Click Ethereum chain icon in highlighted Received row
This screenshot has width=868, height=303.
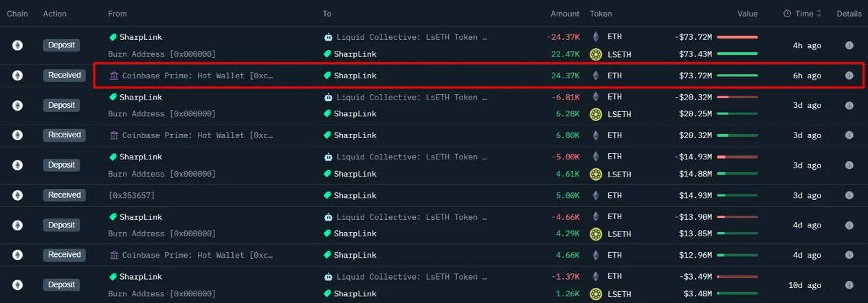click(x=17, y=76)
